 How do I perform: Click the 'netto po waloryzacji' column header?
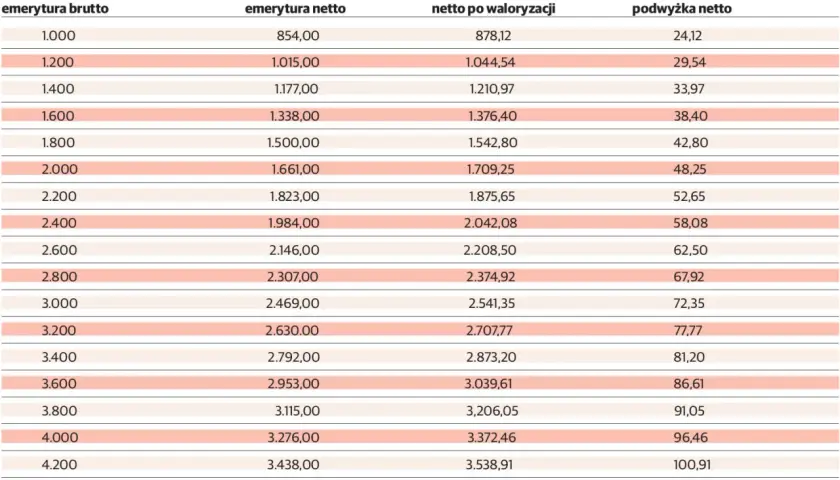(493, 9)
